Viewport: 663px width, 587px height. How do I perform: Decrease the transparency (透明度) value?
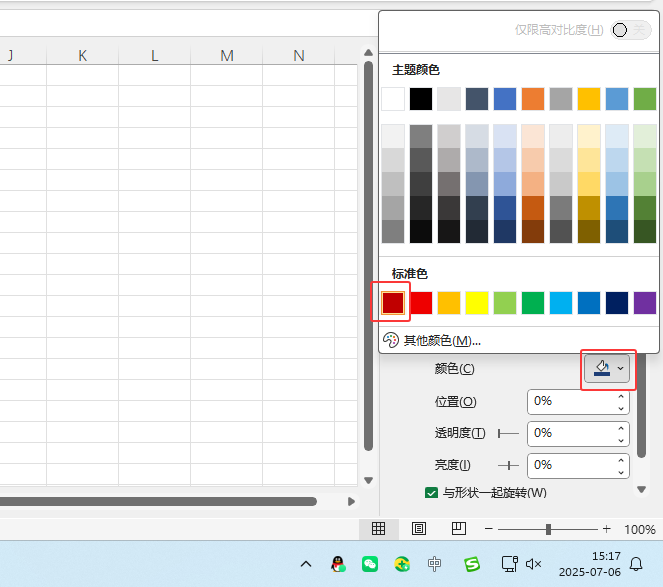tap(621, 440)
